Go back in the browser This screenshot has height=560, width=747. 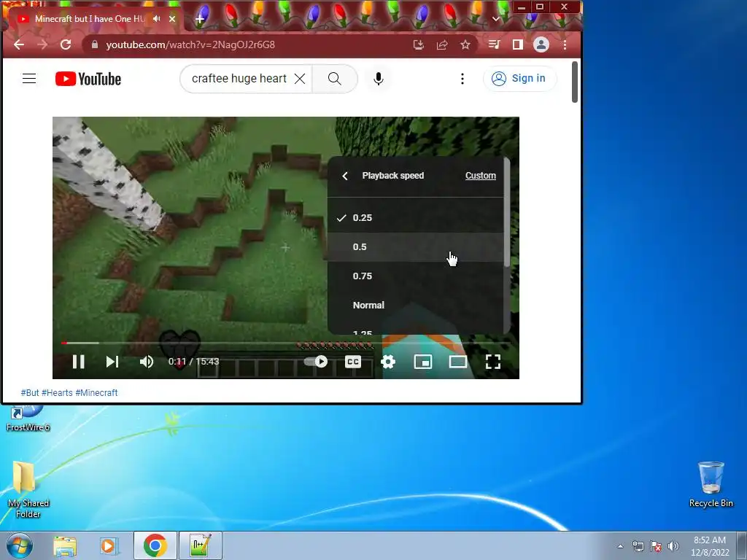[19, 44]
